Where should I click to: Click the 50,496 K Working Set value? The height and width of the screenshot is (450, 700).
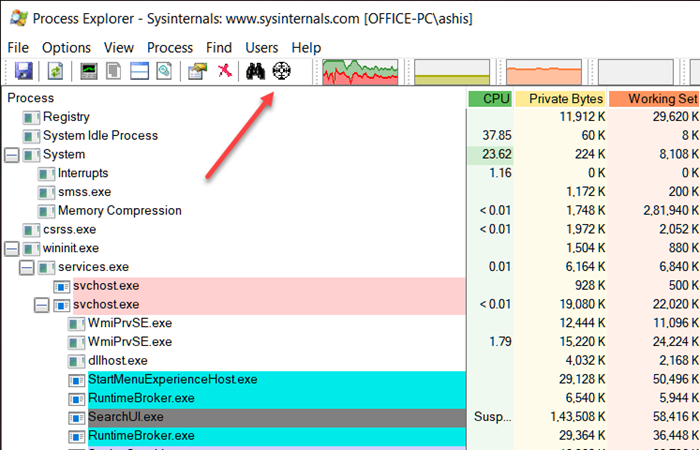(676, 379)
